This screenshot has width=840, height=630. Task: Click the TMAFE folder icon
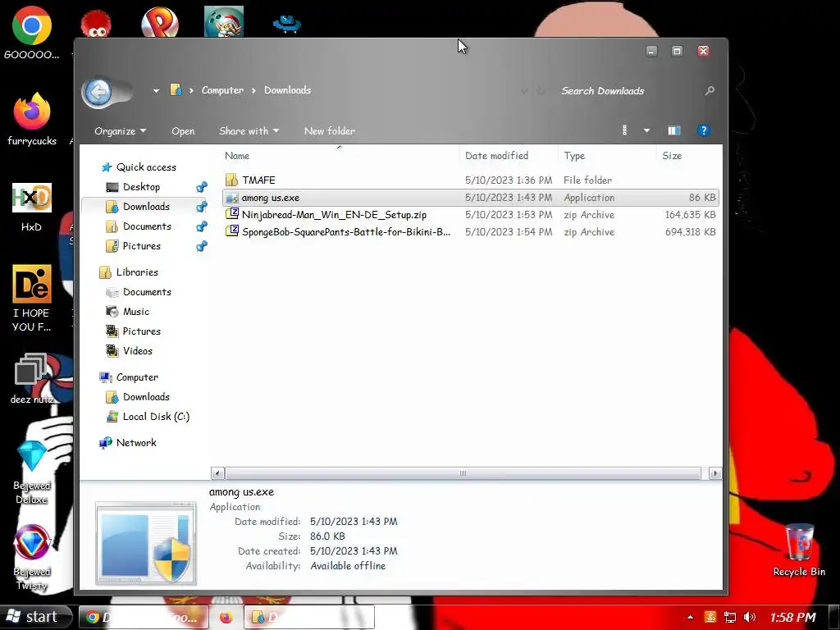[231, 180]
